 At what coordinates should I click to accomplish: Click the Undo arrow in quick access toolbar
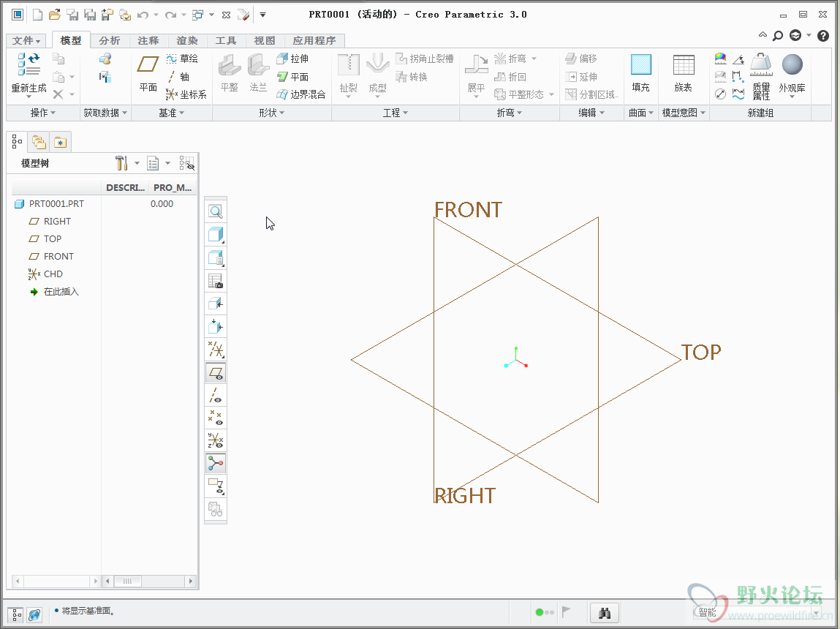(x=143, y=15)
